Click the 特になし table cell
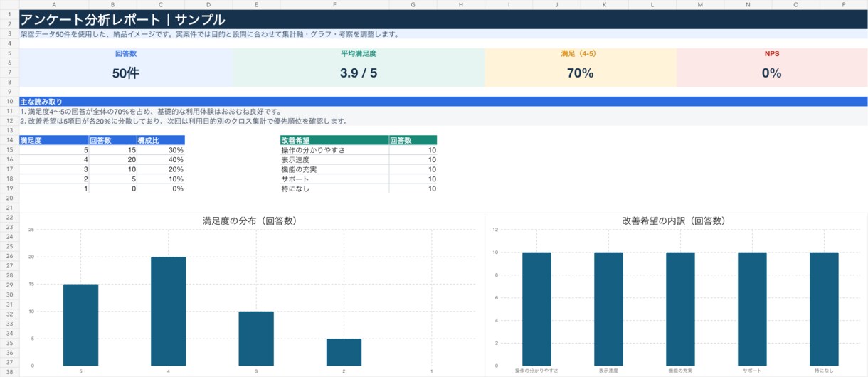Screen dimensions: 868x377 click(334, 188)
